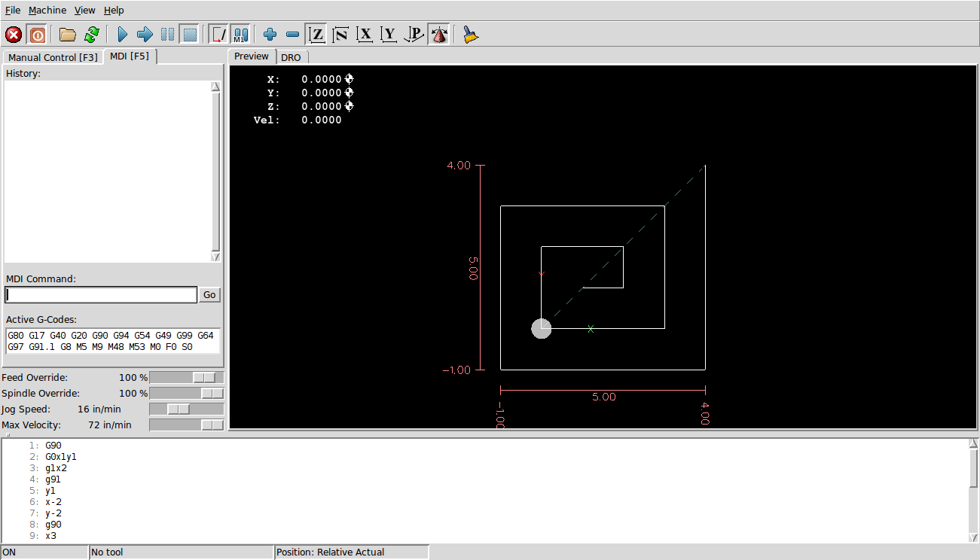Click the MDI Command input field
Screen dimensions: 980x560
click(101, 295)
